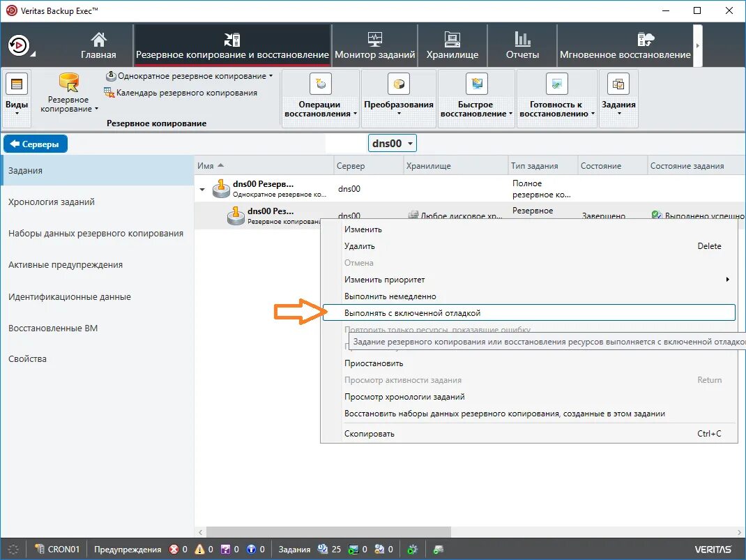Click the scrollbar left arrow

200,532
